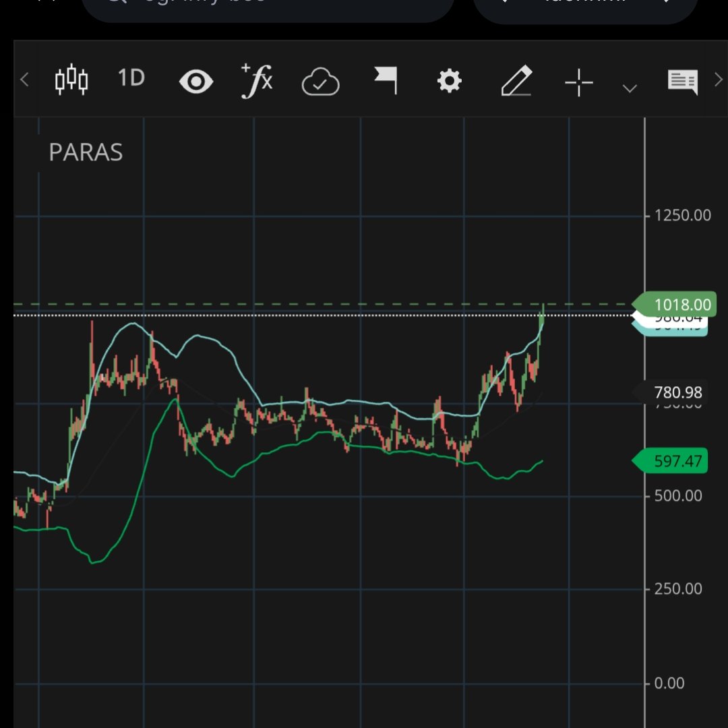Change the 1D timeframe interval
The image size is (728, 728).
click(131, 78)
